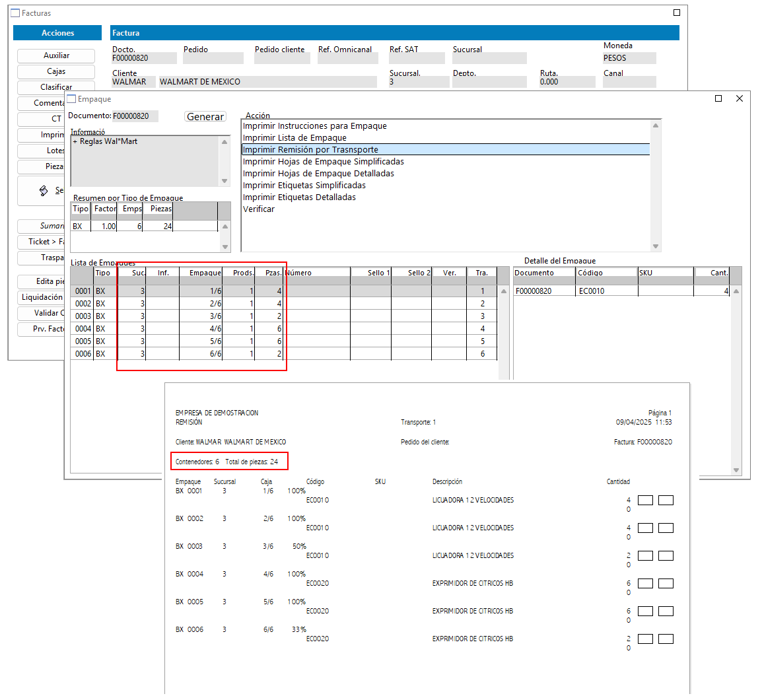Click the Sello 2 column header
The width and height of the screenshot is (762, 700).
tap(411, 273)
